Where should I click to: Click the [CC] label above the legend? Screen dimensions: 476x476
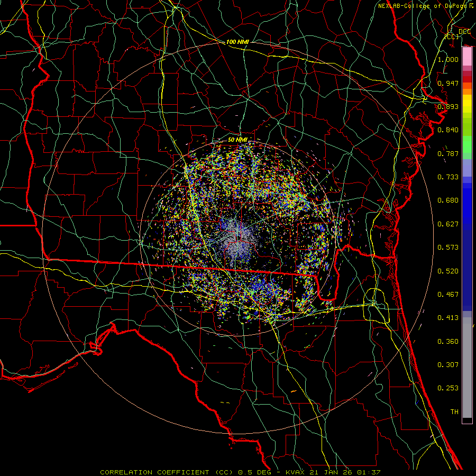[452, 36]
